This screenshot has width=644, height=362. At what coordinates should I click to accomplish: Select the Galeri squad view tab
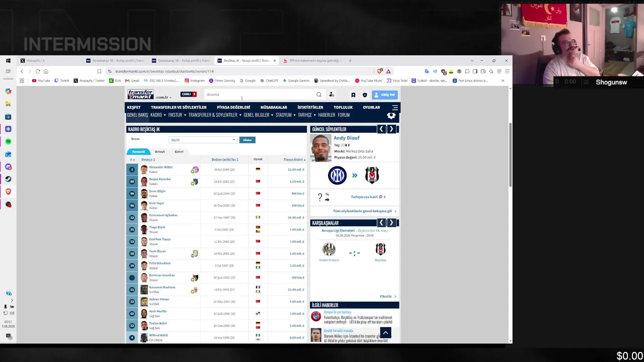[x=179, y=151]
